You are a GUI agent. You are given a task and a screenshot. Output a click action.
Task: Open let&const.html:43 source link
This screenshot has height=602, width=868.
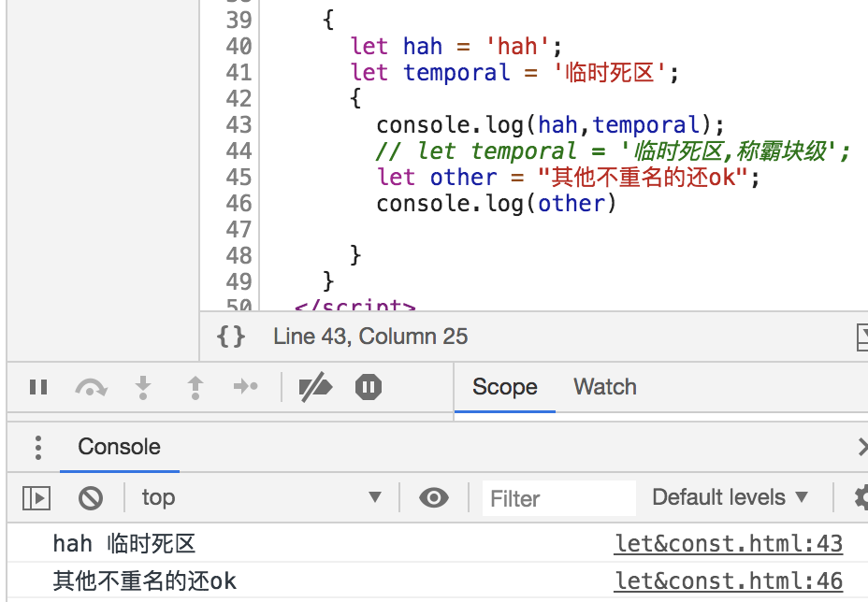729,544
